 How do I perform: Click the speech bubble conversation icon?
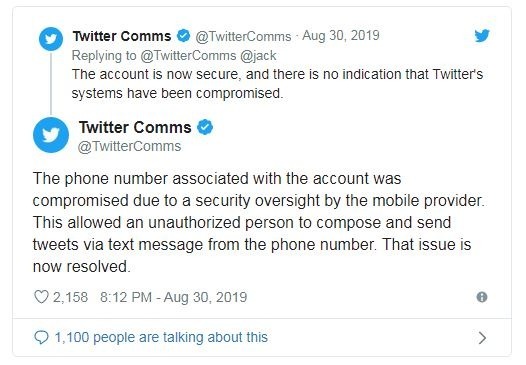42,337
